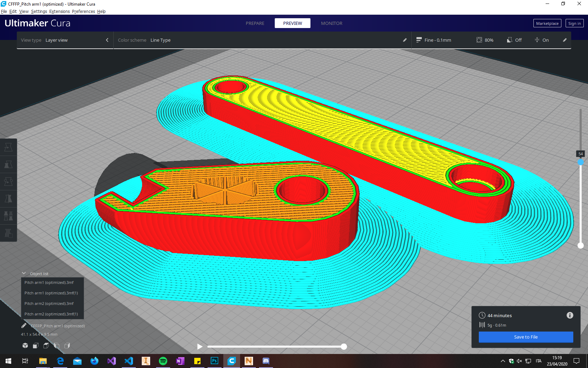588x368 pixels.
Task: Click the Sign in button
Action: click(x=574, y=23)
